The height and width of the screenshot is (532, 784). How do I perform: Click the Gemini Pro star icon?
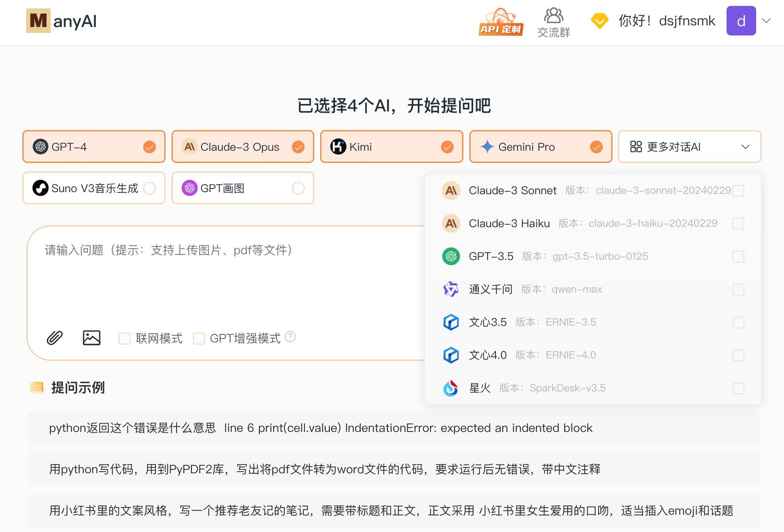coord(487,147)
